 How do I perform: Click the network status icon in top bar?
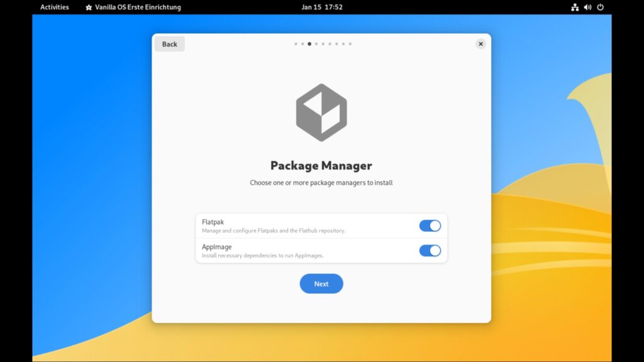(575, 7)
